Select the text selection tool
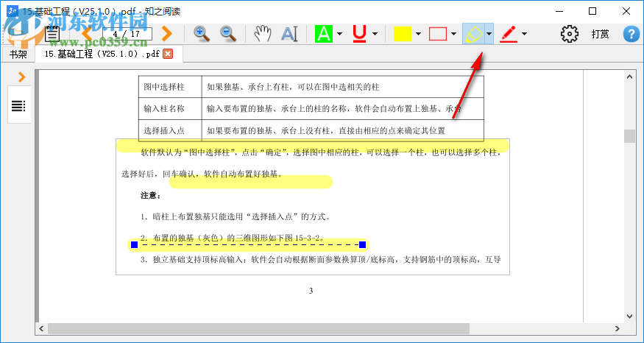The width and height of the screenshot is (644, 343). (x=289, y=34)
